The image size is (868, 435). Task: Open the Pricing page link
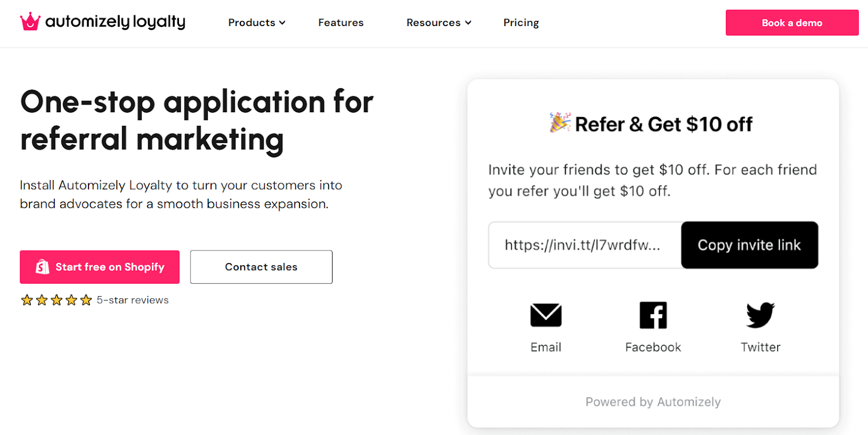(x=521, y=23)
